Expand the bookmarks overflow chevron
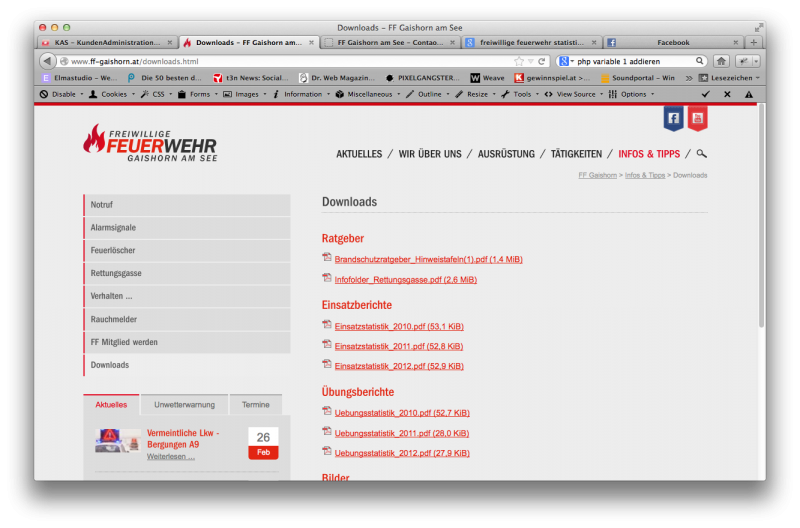The height and width of the screenshot is (528, 800). pos(689,78)
